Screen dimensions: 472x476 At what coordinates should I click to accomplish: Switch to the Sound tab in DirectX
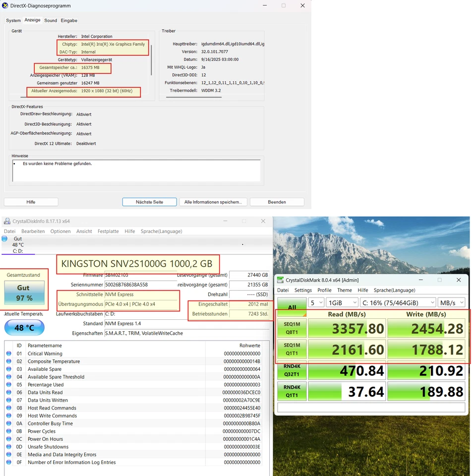coord(51,20)
